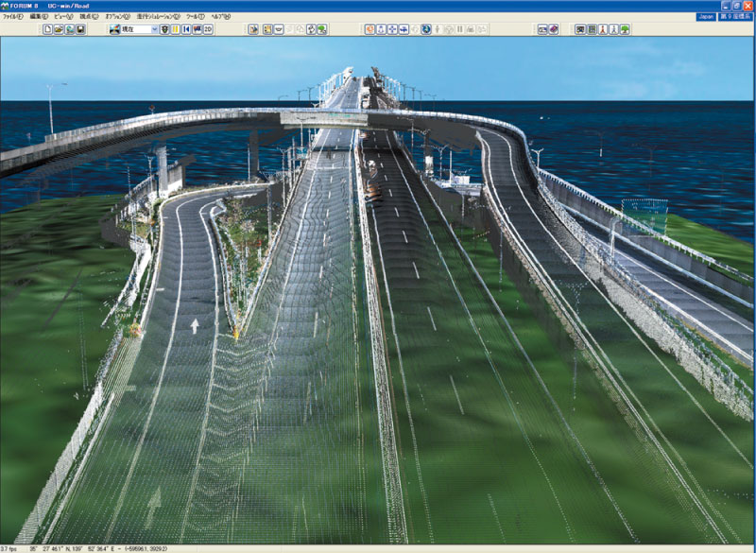Click the Open folder icon
The width and height of the screenshot is (756, 553).
tap(59, 29)
